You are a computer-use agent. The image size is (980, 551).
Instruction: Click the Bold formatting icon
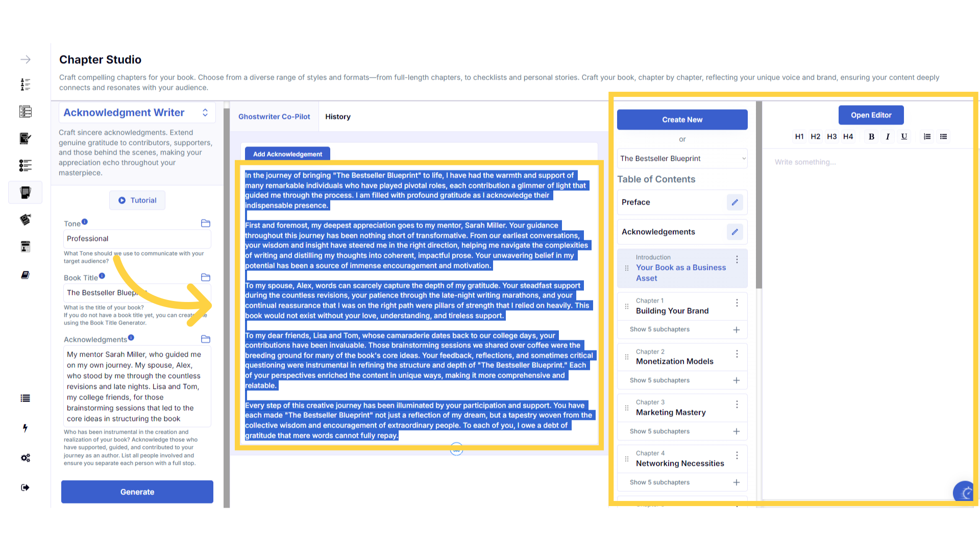(871, 137)
